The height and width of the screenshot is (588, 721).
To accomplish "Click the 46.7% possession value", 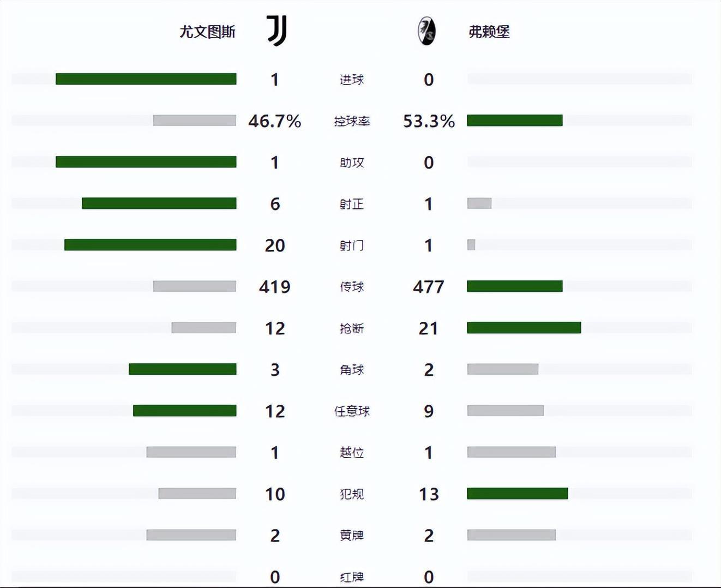I will (274, 121).
